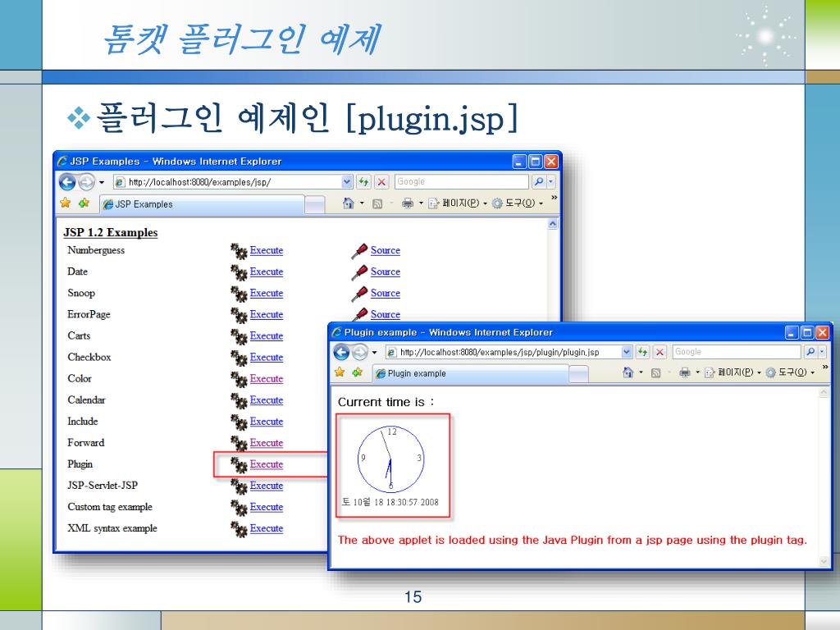
Task: Open 페이지(P) menu in Plugin example window
Action: pos(733,372)
